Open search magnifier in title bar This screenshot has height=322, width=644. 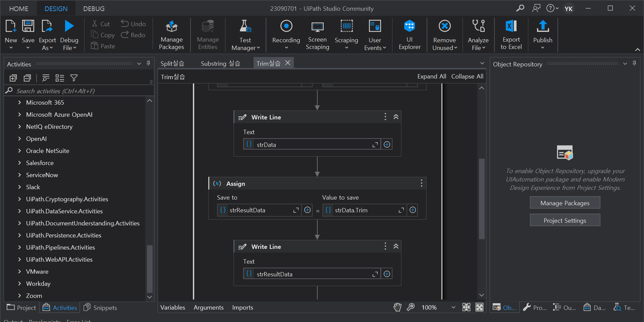[x=520, y=8]
